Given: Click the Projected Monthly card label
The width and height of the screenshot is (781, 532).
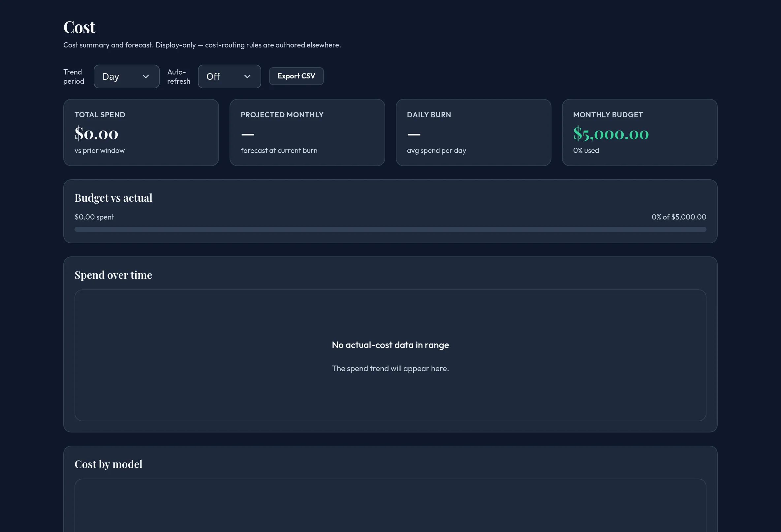Looking at the screenshot, I should (282, 115).
